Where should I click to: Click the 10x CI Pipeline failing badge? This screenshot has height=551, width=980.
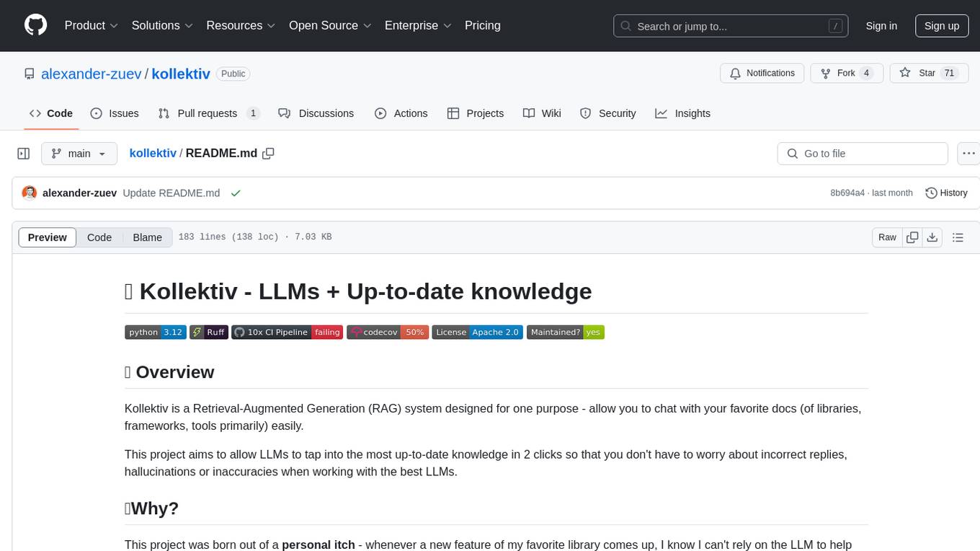[x=287, y=332]
